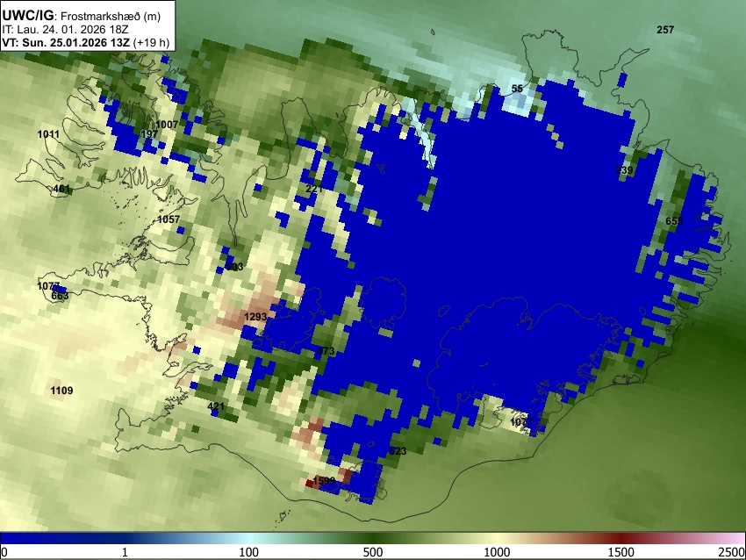The width and height of the screenshot is (746, 560).
Task: Select the 461 map value
Action: [61, 189]
